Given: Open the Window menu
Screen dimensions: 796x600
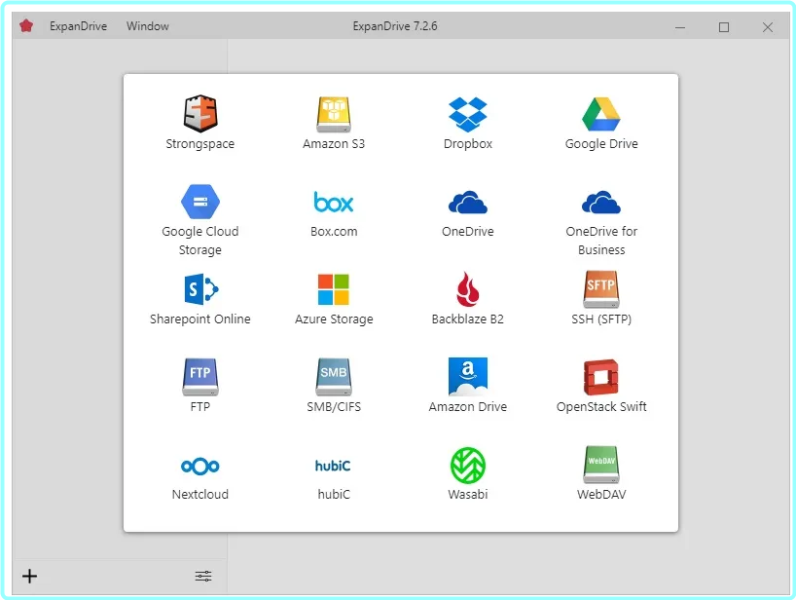Looking at the screenshot, I should pyautogui.click(x=147, y=26).
